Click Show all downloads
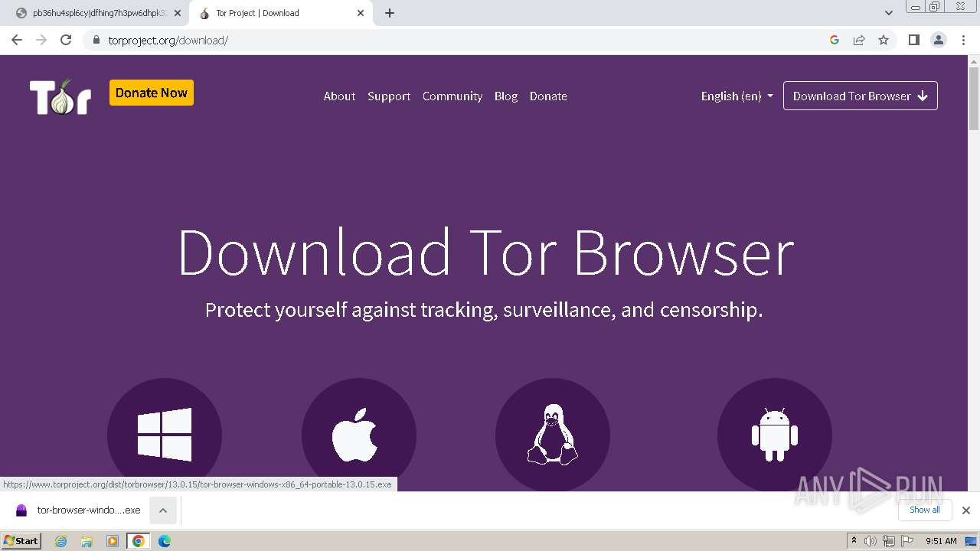Viewport: 980px width, 551px height. coord(925,510)
